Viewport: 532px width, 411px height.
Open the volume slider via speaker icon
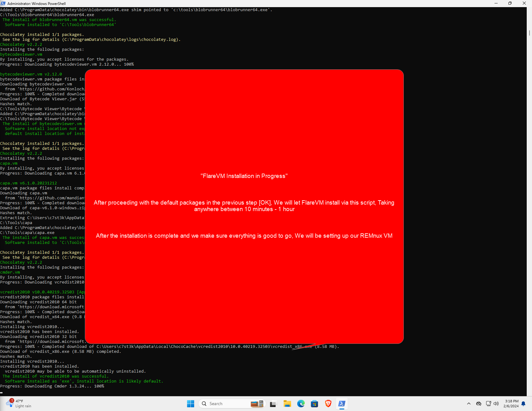tap(496, 404)
